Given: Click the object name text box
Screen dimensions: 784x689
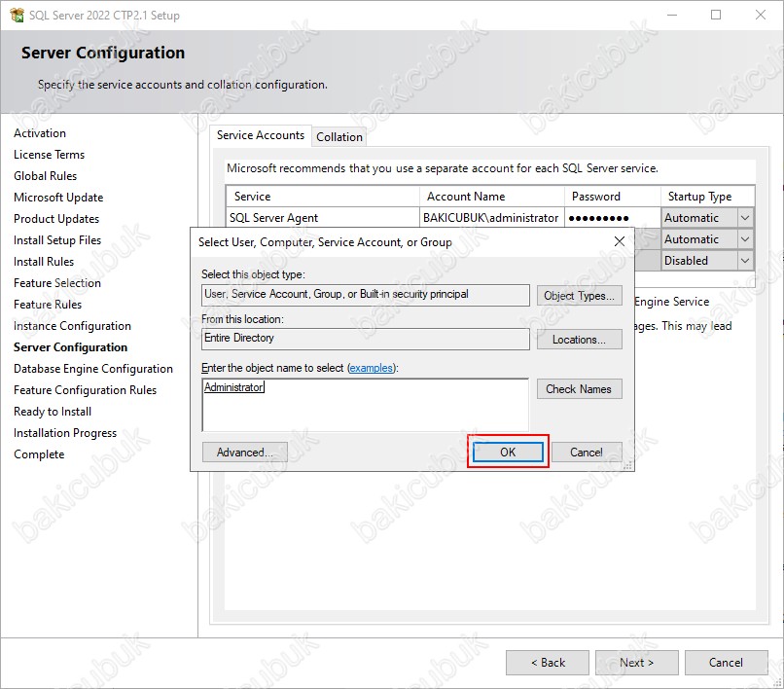Looking at the screenshot, I should (365, 405).
